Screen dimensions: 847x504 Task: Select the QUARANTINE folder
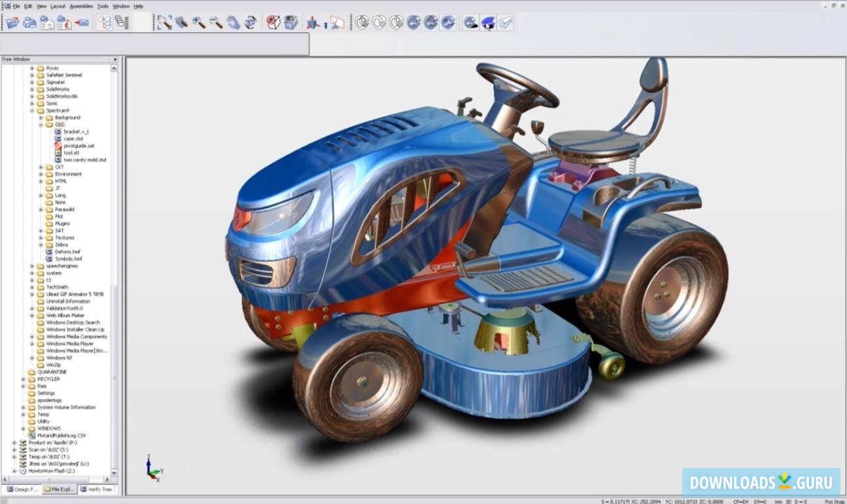point(52,371)
